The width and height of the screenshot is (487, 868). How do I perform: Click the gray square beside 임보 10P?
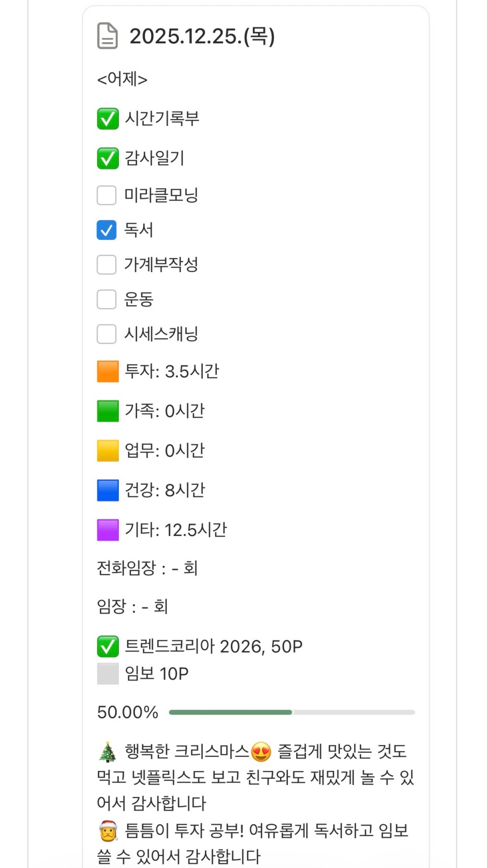click(107, 674)
